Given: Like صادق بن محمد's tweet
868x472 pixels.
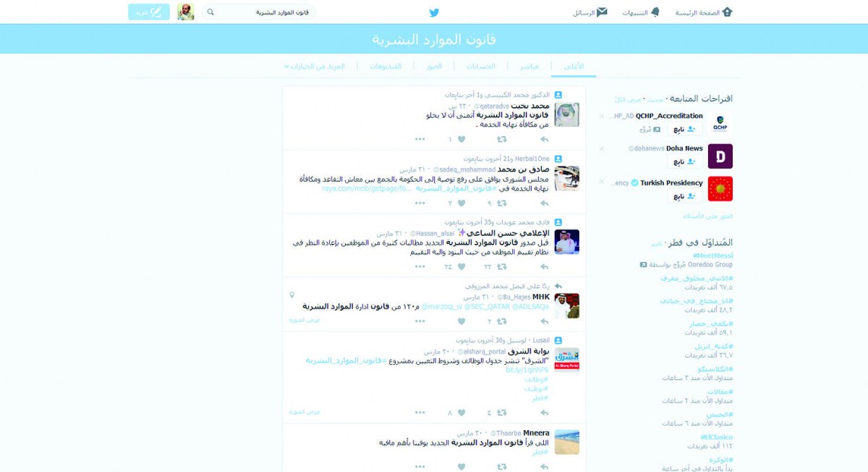Looking at the screenshot, I should [461, 203].
